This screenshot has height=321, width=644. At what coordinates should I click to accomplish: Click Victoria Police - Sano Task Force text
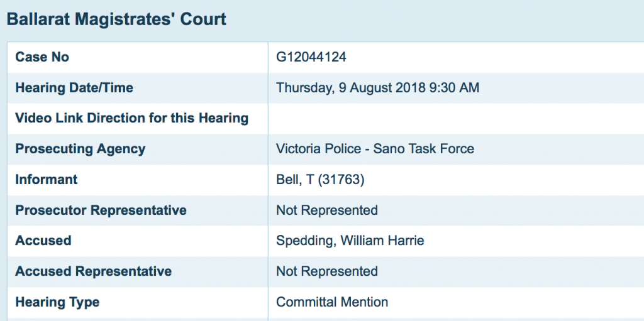tap(375, 149)
